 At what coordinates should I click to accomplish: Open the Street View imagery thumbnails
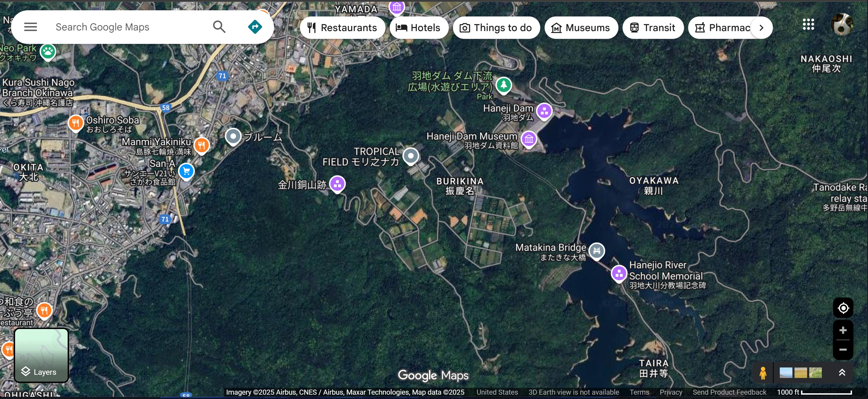(x=801, y=373)
